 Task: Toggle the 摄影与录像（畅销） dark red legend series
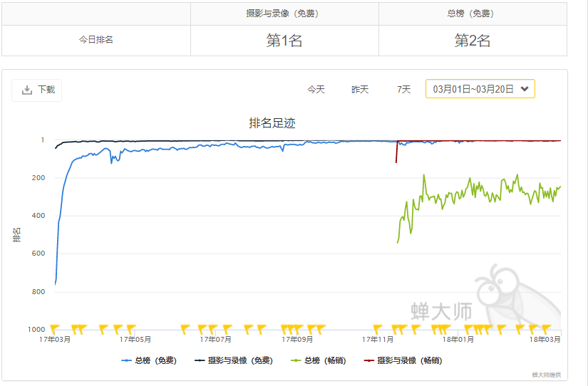tap(402, 361)
